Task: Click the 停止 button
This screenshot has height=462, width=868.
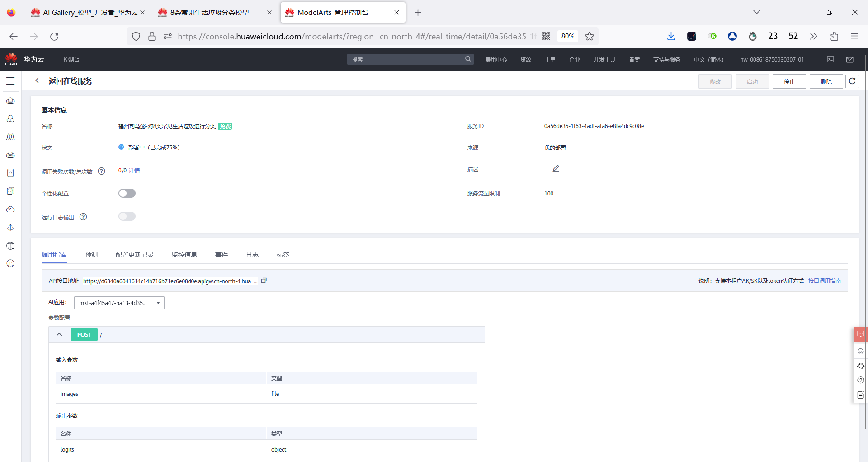Action: point(789,81)
